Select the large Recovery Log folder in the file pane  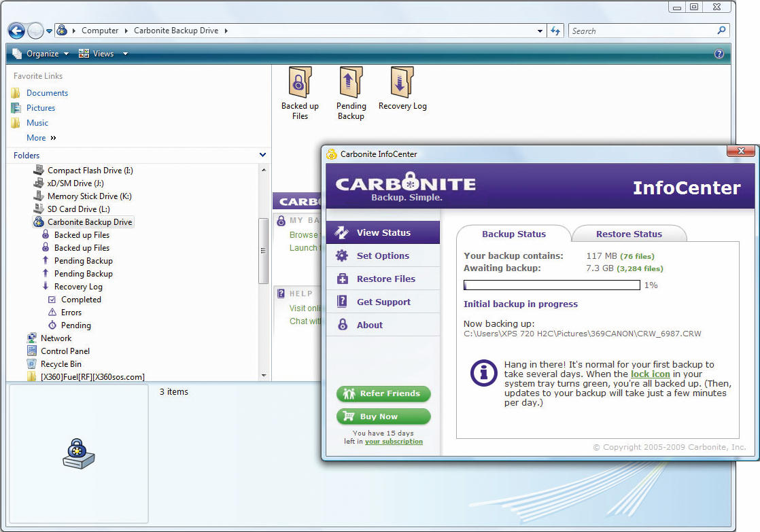402,89
